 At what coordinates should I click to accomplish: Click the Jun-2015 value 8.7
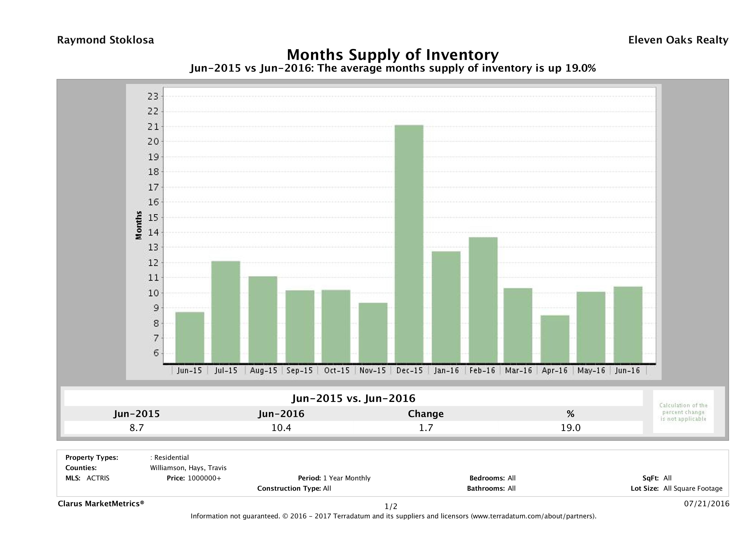click(x=137, y=428)
